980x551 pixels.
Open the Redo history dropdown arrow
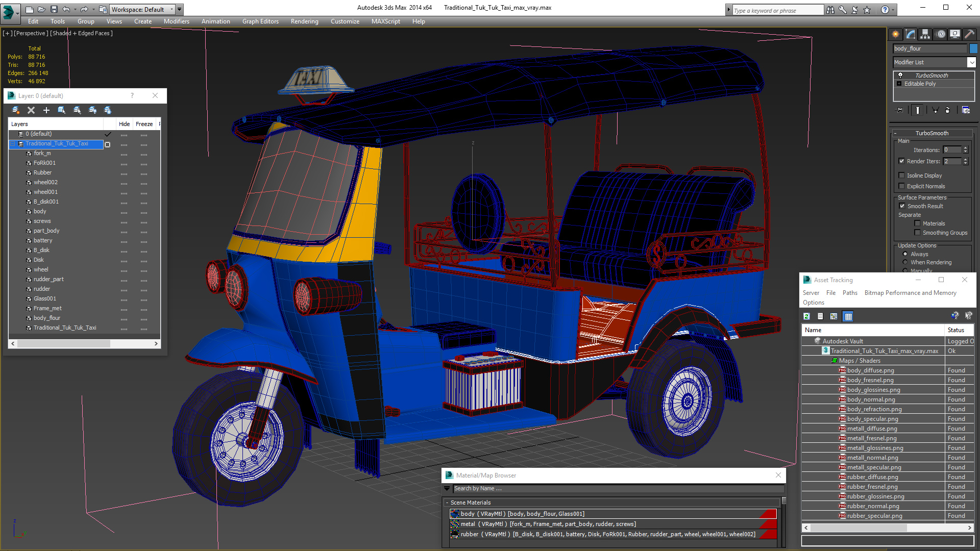[x=93, y=9]
